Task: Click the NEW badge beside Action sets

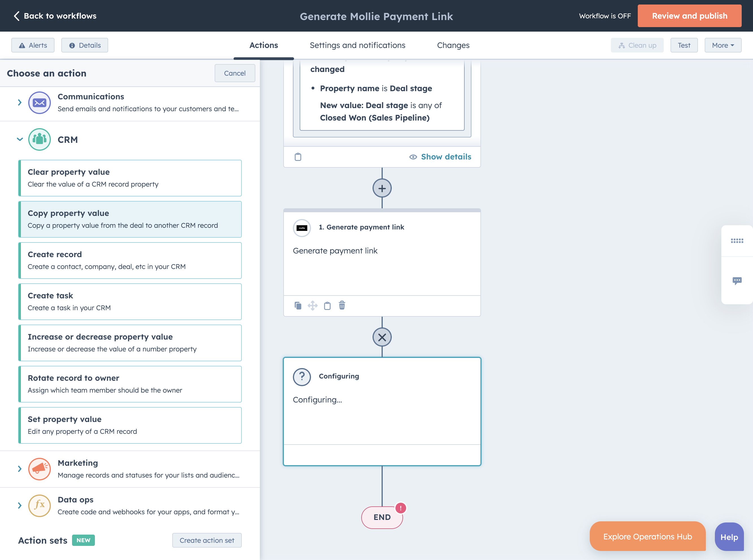Action: 83,540
